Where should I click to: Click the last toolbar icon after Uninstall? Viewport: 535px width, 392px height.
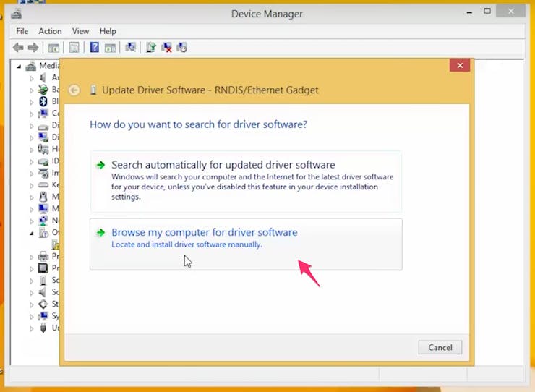(182, 48)
